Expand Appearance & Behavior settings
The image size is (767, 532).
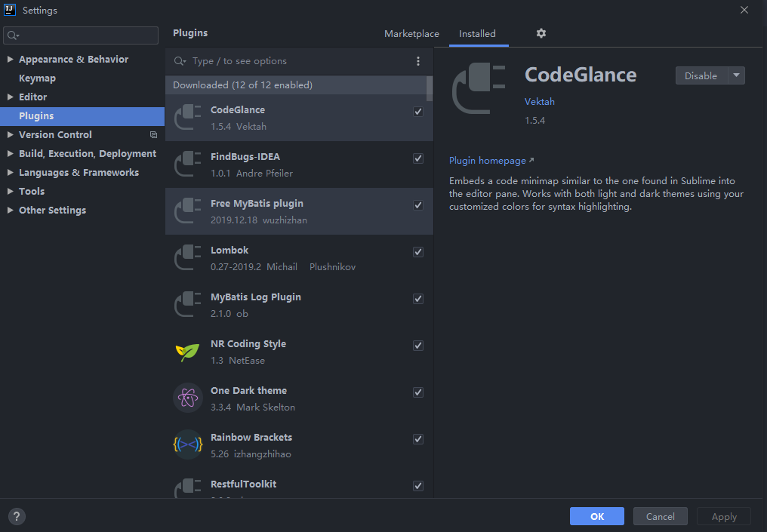(10, 59)
